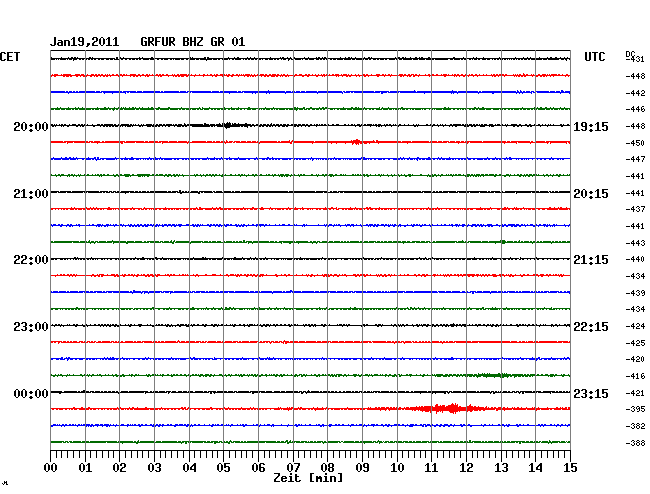Select the DC value '-425'
Viewport: 650px width, 494px height.
pyautogui.click(x=635, y=343)
